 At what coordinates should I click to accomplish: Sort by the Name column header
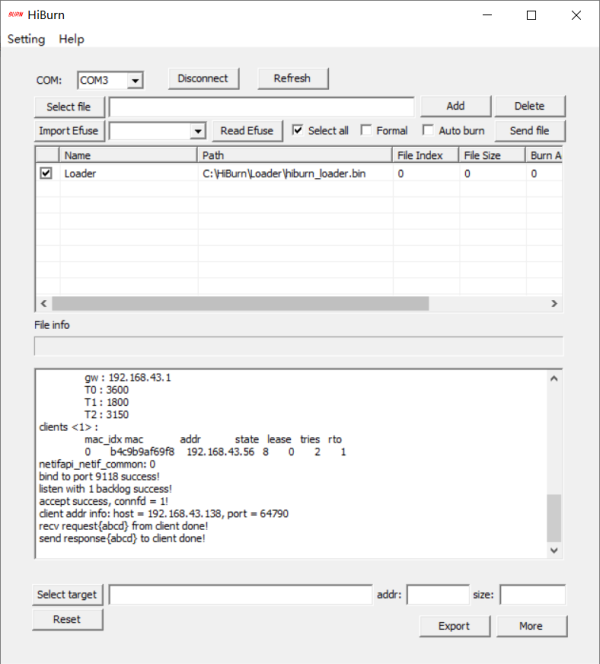[128, 155]
